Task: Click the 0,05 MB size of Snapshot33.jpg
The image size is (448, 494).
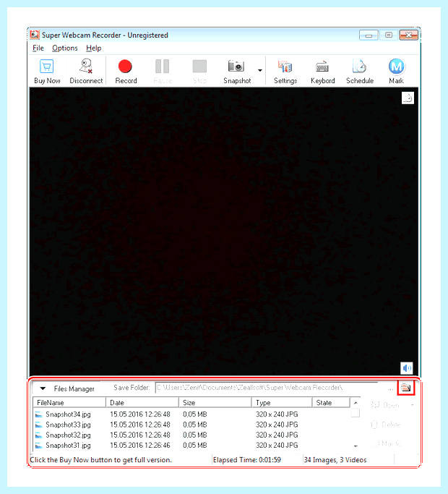Action: (x=195, y=425)
